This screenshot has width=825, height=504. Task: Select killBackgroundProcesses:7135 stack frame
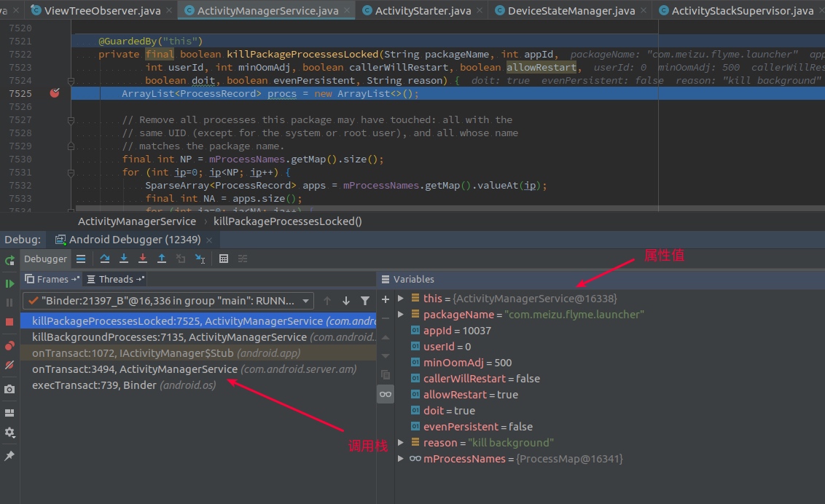click(198, 337)
